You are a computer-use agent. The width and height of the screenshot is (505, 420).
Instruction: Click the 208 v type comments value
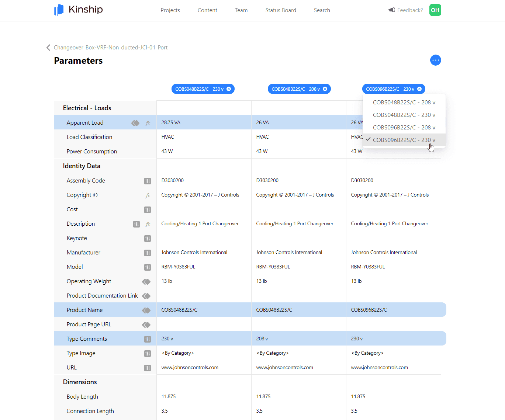pyautogui.click(x=262, y=339)
